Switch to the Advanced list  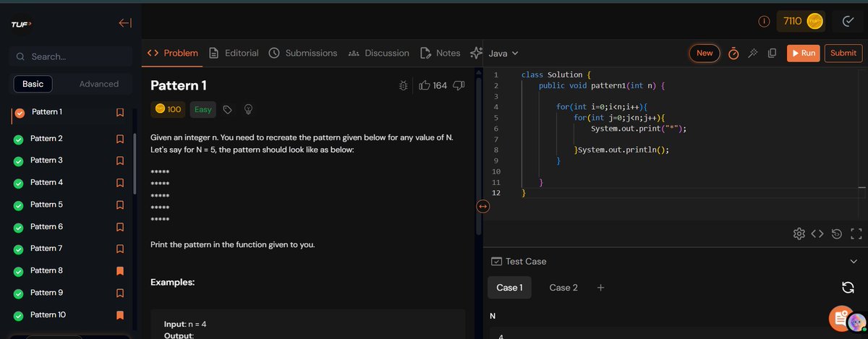(99, 84)
